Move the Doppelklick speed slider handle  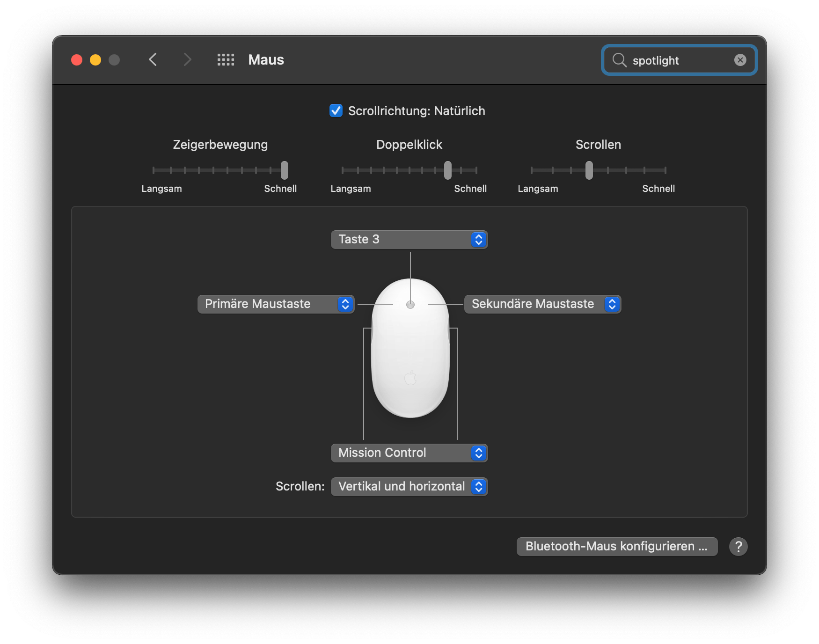tap(447, 171)
